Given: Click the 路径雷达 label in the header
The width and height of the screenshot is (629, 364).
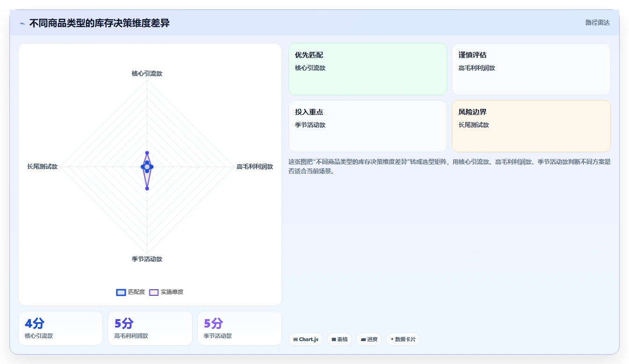Looking at the screenshot, I should coord(597,22).
